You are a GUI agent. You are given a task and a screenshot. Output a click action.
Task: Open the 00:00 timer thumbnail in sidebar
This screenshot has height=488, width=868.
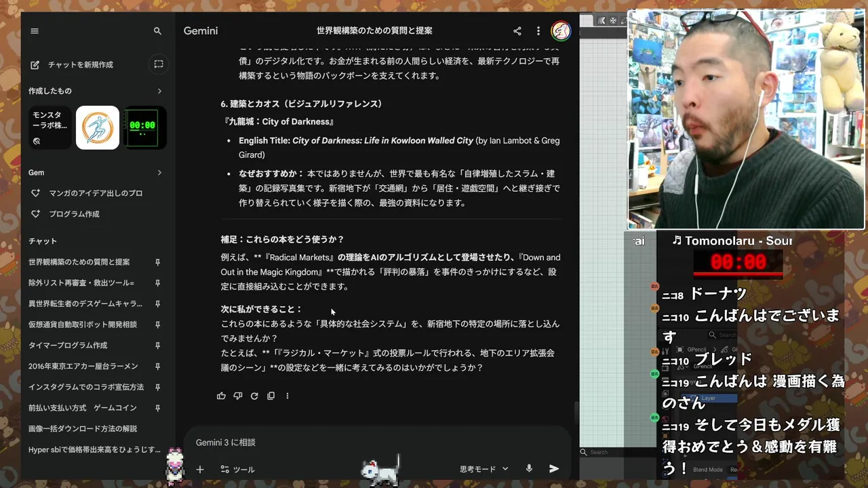click(x=144, y=127)
